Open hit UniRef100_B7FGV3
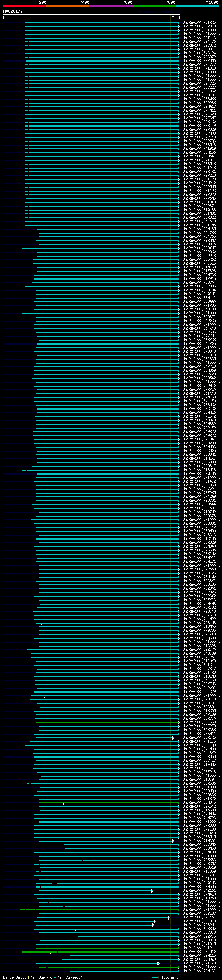 (199, 114)
